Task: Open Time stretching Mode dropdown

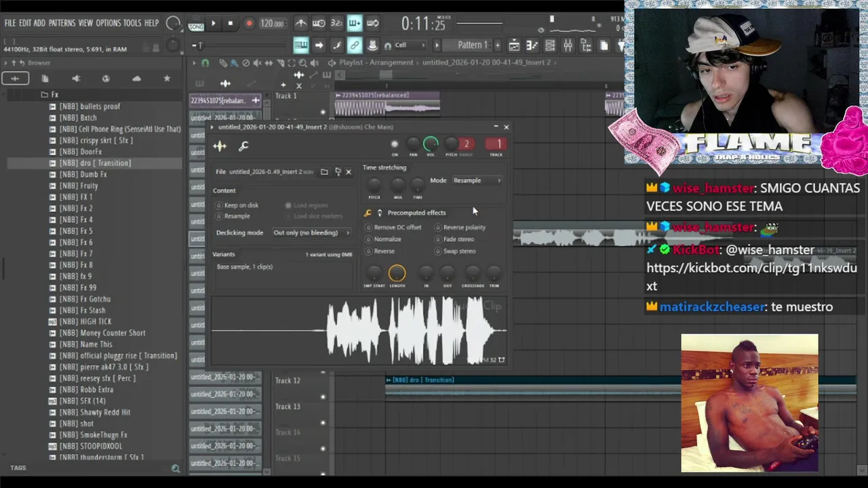Action: [x=477, y=180]
